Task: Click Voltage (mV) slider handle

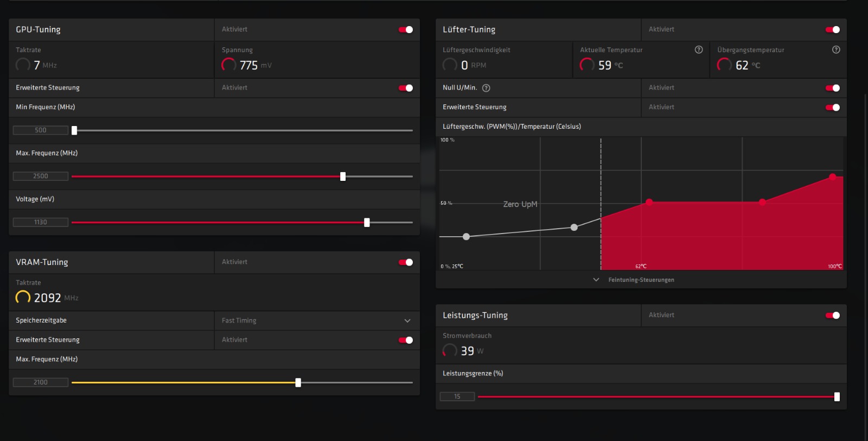Action: click(367, 223)
